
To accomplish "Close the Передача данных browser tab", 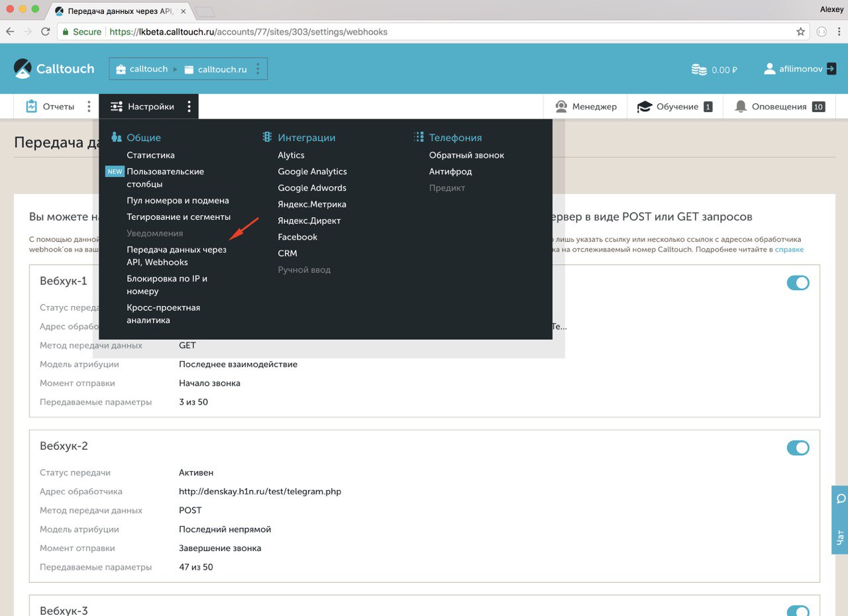I will [184, 11].
